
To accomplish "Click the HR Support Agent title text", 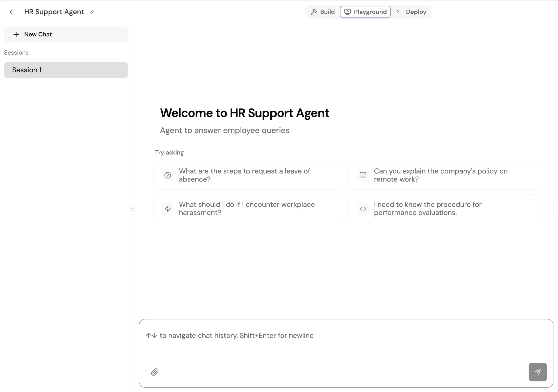I will click(x=54, y=12).
